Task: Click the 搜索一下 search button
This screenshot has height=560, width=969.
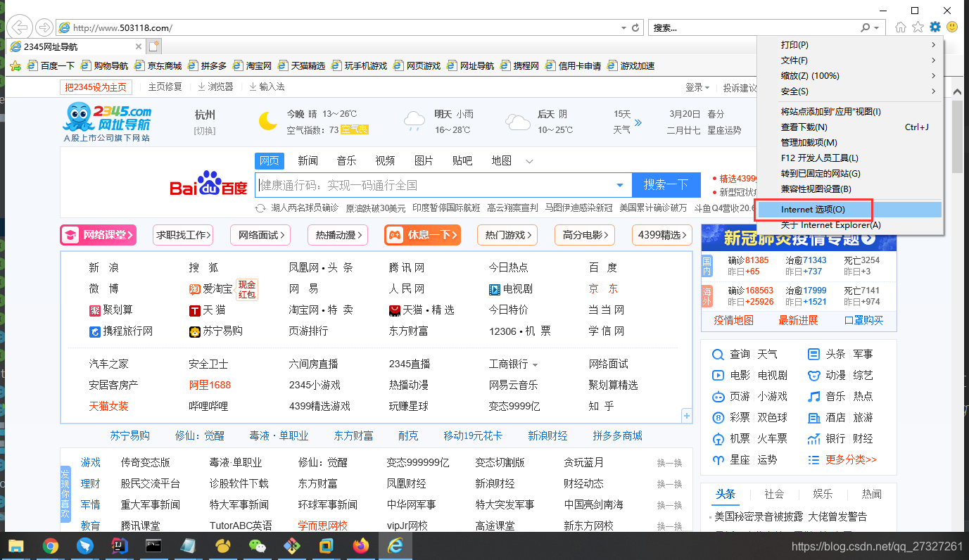Action: click(x=666, y=185)
